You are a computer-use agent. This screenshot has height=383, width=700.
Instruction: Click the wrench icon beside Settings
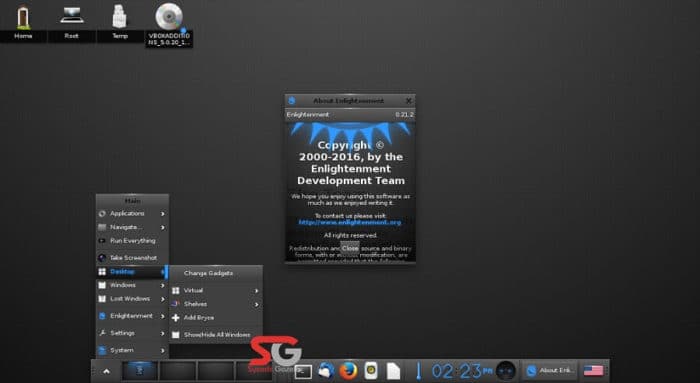coord(102,333)
